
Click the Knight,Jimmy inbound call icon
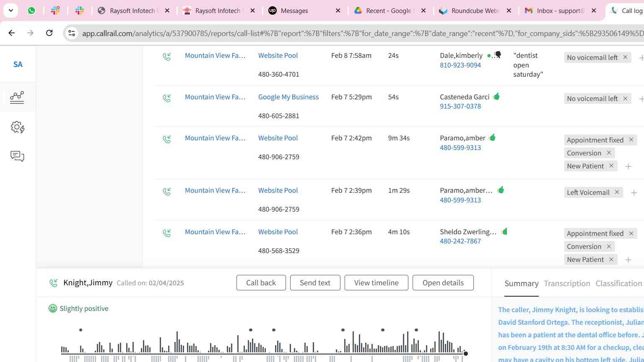click(54, 283)
